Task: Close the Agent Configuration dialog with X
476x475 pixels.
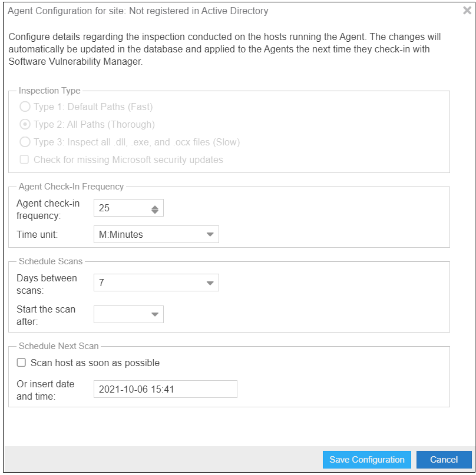Action: 467,11
